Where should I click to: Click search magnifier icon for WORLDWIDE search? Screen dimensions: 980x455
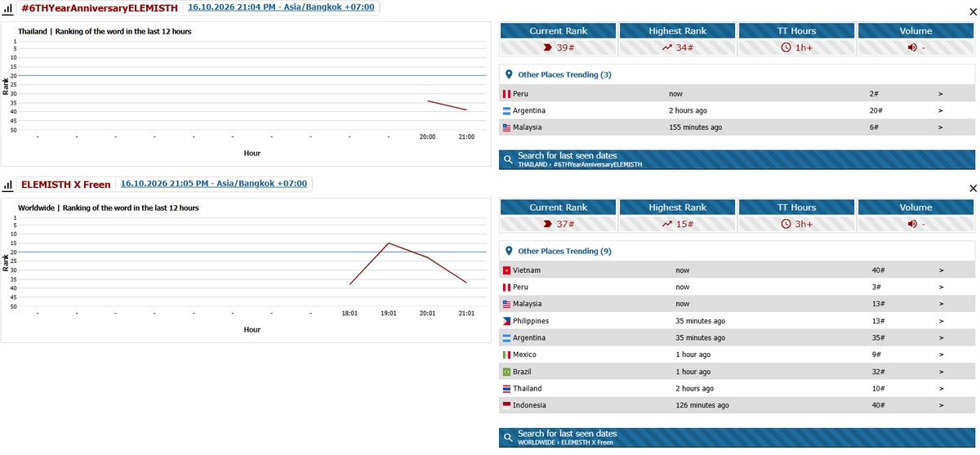coord(508,438)
